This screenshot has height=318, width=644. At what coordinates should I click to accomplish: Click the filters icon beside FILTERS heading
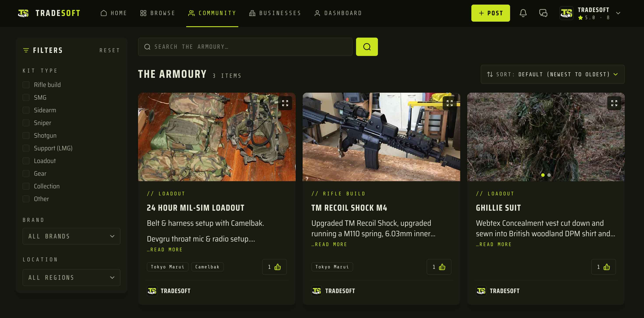[x=26, y=50]
